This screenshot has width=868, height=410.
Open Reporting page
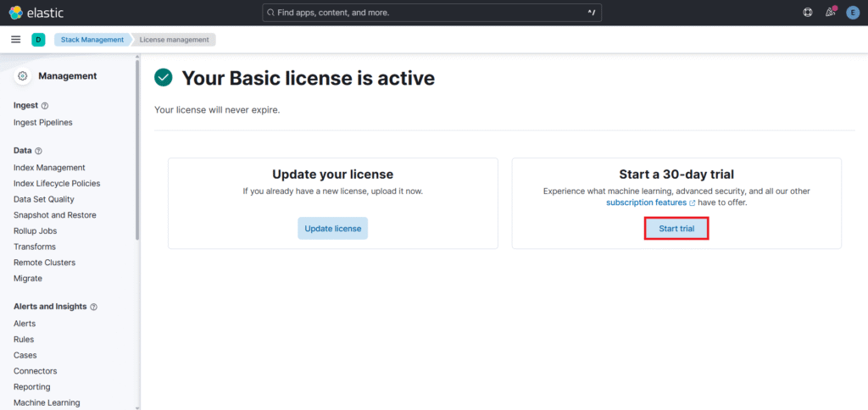32,387
